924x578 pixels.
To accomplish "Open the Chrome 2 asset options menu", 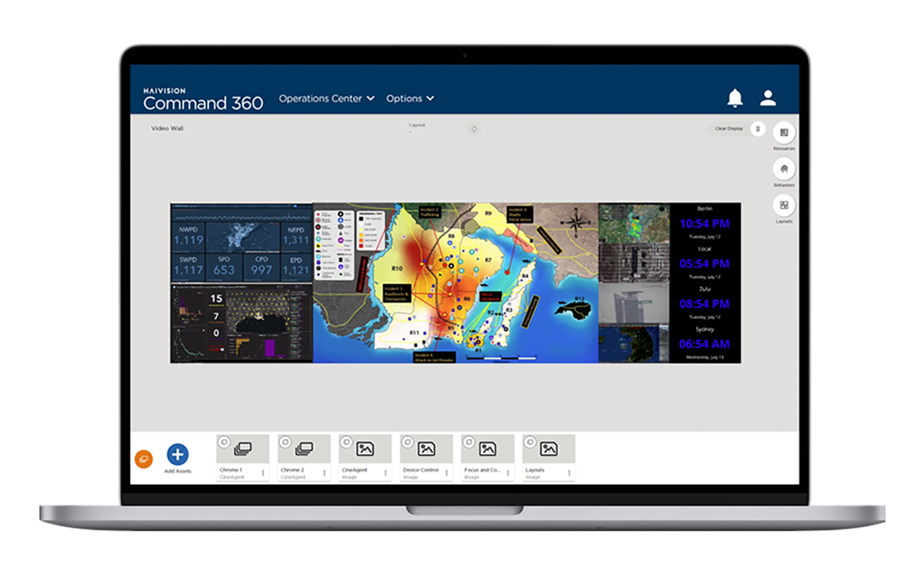I will coord(324,473).
